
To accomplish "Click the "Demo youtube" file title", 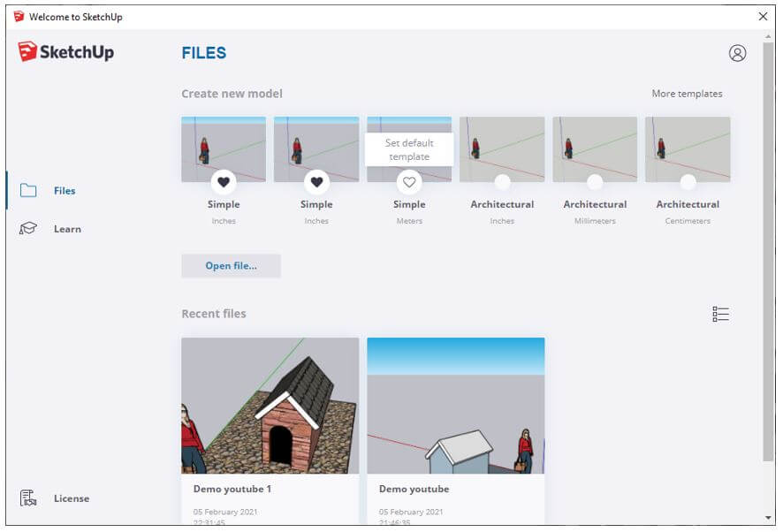I will point(414,489).
